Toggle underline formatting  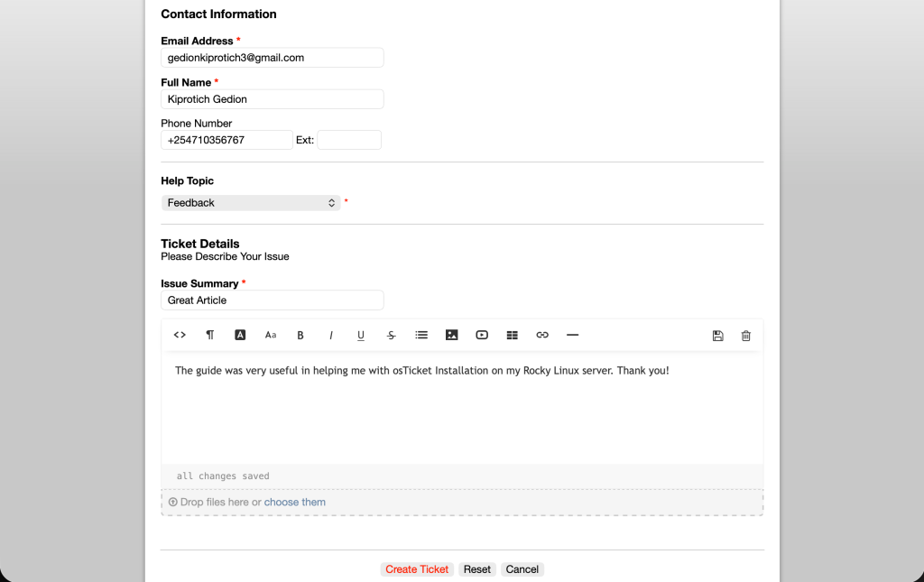pos(361,336)
